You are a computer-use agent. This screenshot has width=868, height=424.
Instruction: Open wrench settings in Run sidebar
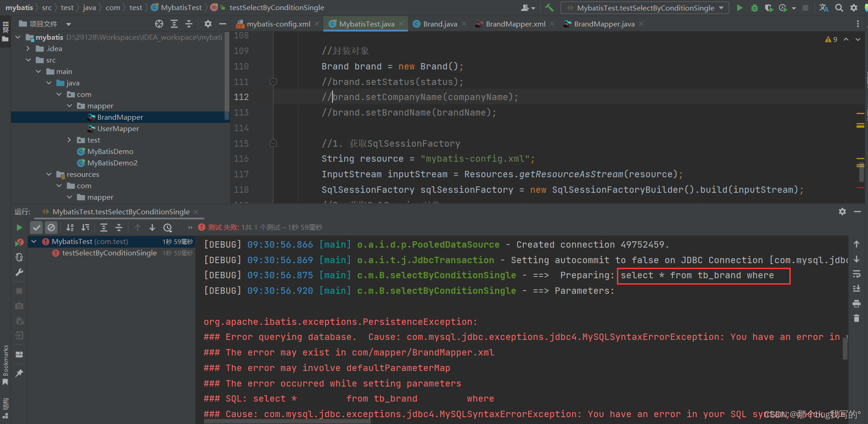click(19, 272)
